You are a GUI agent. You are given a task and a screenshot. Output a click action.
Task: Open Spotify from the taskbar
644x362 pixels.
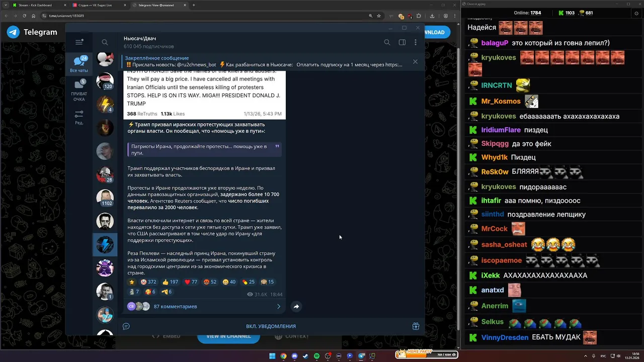[316, 356]
